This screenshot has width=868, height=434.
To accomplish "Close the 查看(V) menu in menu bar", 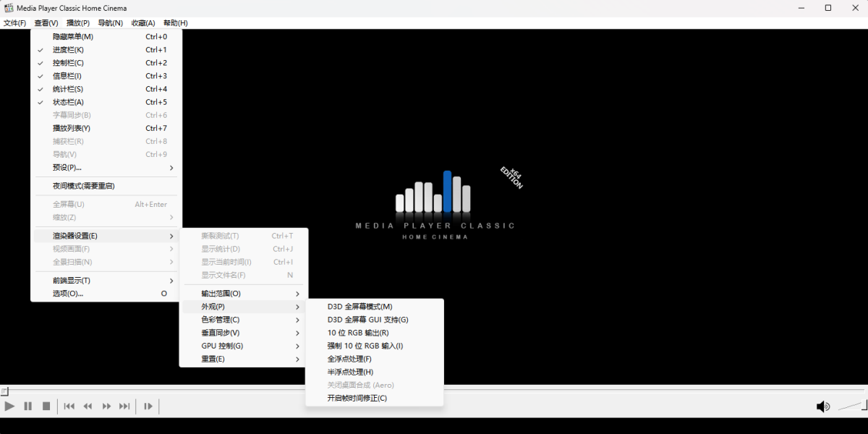I will [x=46, y=23].
